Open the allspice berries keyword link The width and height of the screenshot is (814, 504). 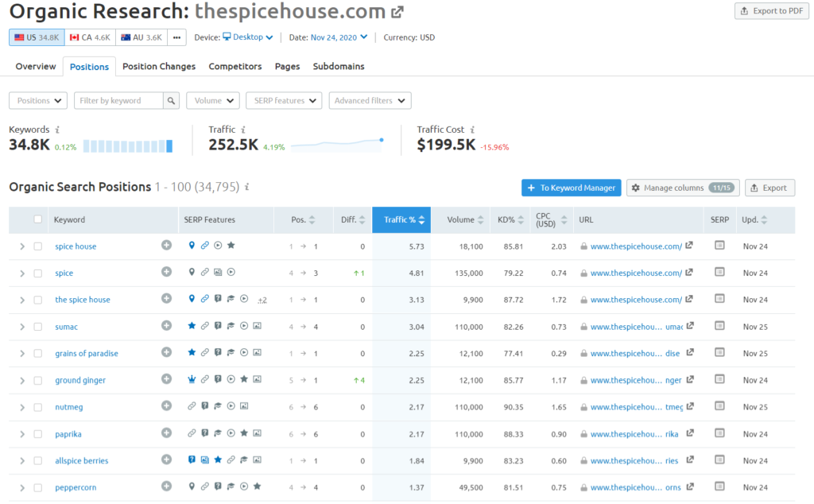tap(81, 460)
